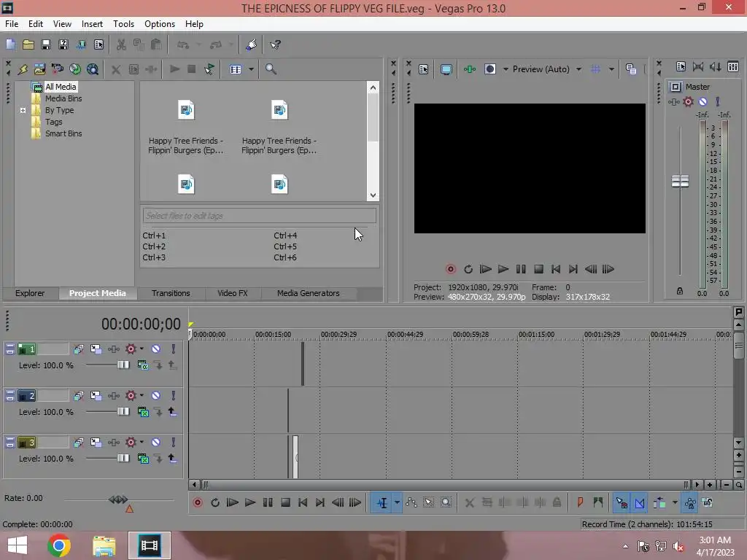The height and width of the screenshot is (560, 747).
Task: Click Copy Snapshot to Clipboard icon
Action: (631, 69)
